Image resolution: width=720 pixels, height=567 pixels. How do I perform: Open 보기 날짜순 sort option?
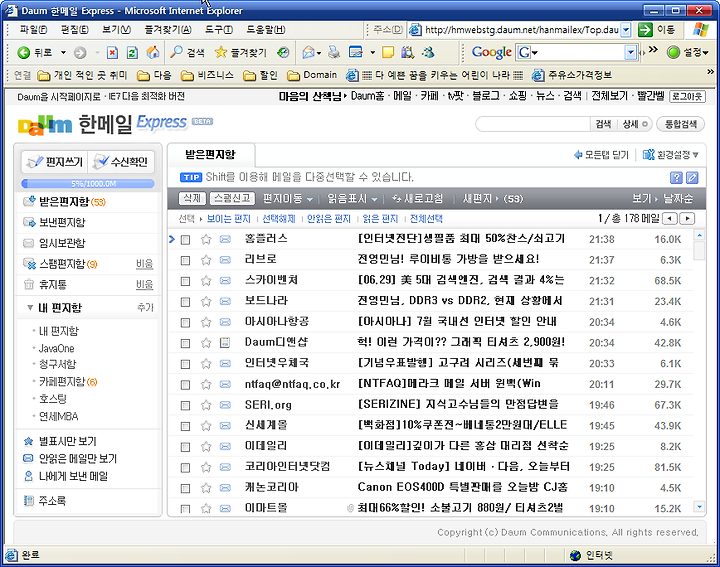coord(663,199)
